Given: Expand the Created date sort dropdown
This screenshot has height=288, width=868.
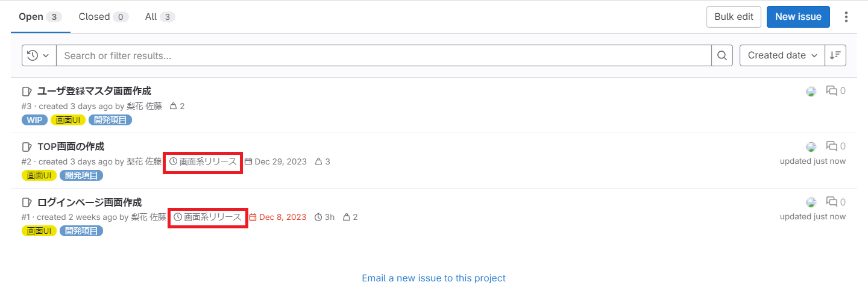Looking at the screenshot, I should (x=782, y=55).
